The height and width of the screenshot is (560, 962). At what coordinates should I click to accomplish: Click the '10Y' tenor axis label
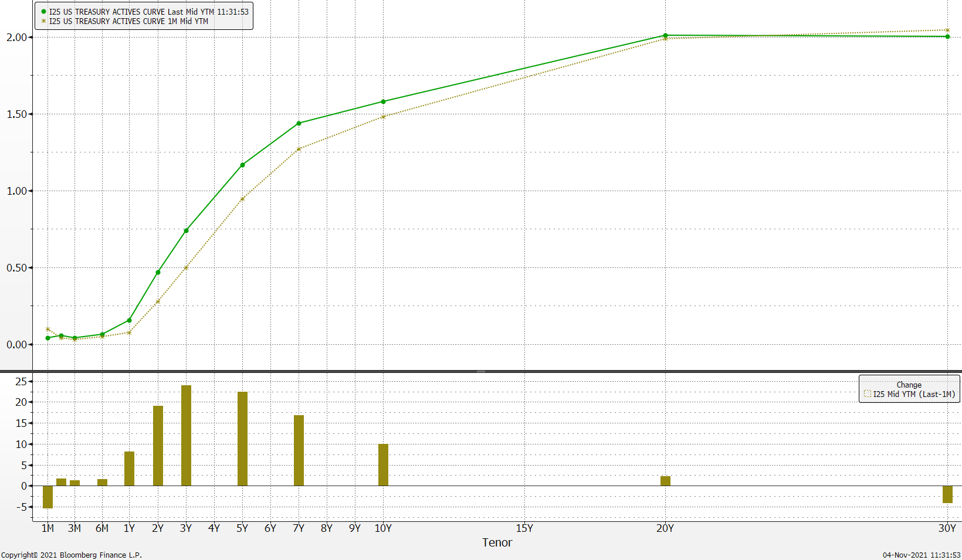383,528
